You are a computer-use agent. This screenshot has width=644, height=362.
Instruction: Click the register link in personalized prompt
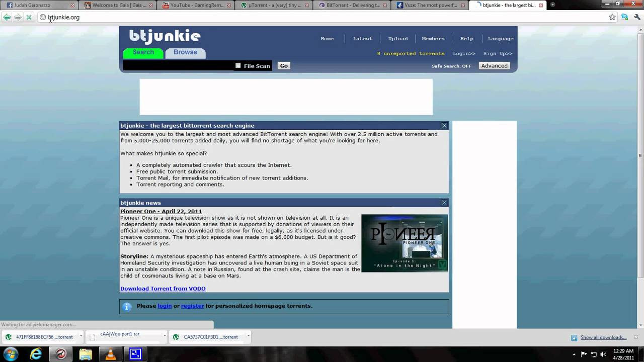[x=193, y=306]
